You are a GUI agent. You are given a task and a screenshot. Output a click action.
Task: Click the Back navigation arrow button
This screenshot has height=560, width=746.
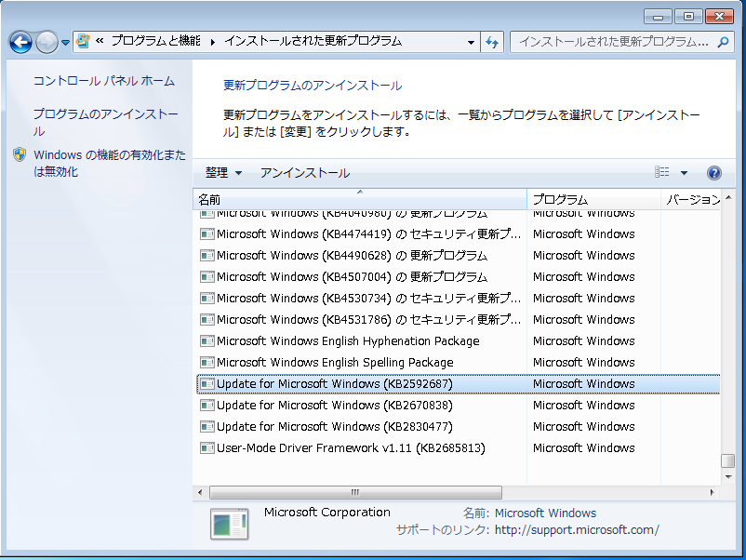coord(21,42)
